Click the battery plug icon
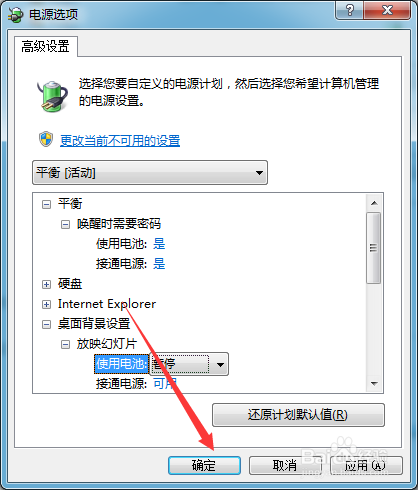418x490 pixels. pyautogui.click(x=53, y=96)
